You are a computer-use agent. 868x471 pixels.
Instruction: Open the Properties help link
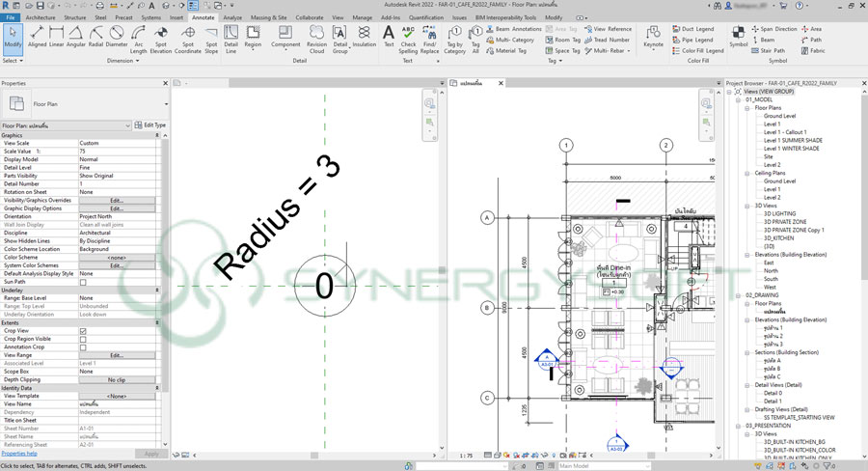19,453
